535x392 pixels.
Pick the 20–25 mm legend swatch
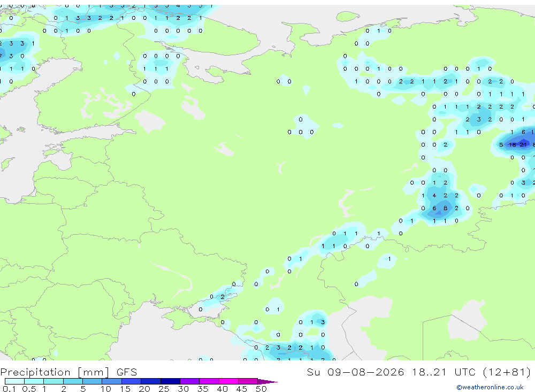[151, 381]
